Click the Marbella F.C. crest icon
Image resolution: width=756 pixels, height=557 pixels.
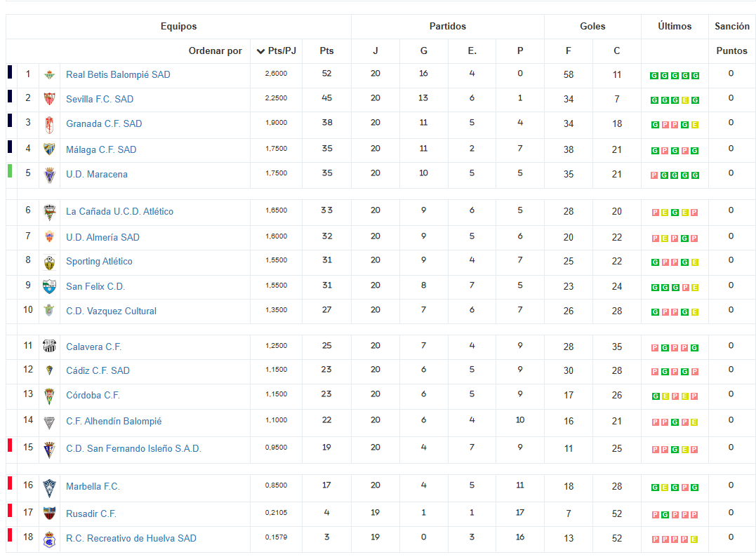pyautogui.click(x=49, y=488)
